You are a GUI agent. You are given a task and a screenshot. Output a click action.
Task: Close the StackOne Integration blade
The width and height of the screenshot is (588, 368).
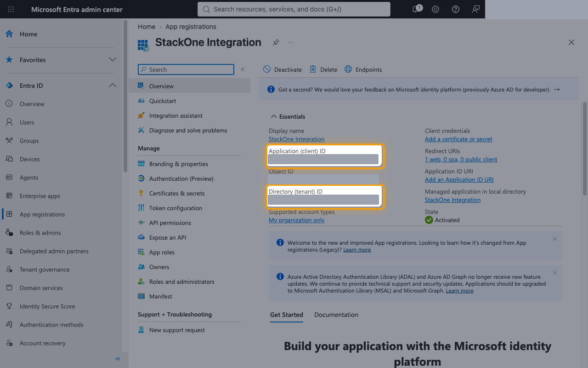pyautogui.click(x=571, y=42)
